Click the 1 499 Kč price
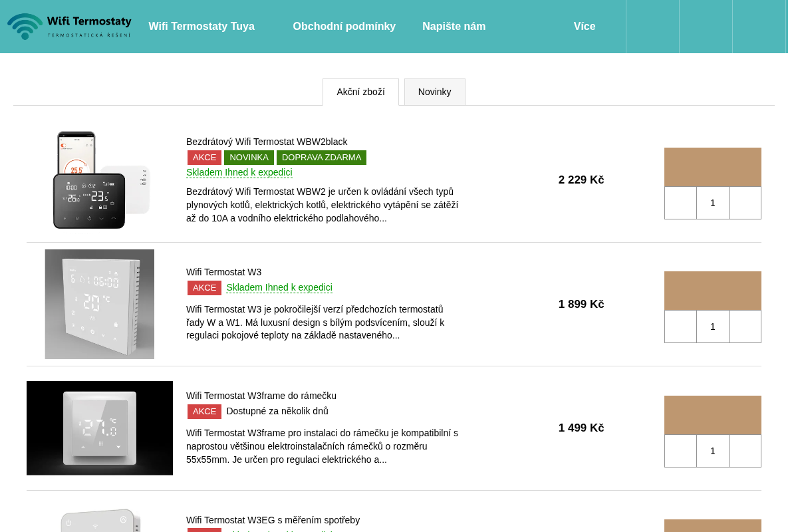This screenshot has height=532, width=798. (581, 428)
